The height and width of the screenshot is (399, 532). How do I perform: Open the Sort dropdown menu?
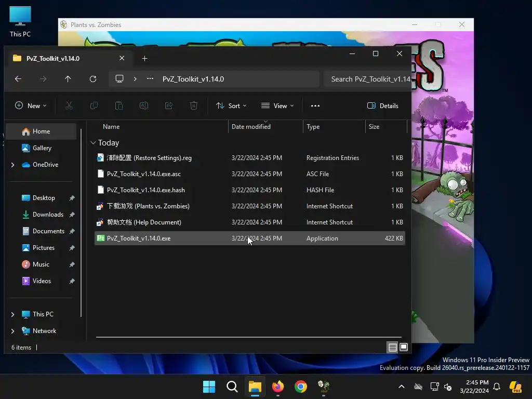point(231,106)
